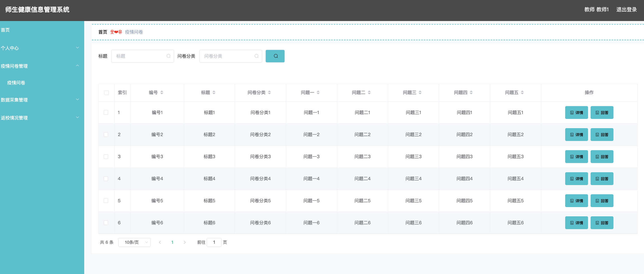Screen dimensions: 644x274
Task: Click cell 标题4
Action: [x=209, y=179]
